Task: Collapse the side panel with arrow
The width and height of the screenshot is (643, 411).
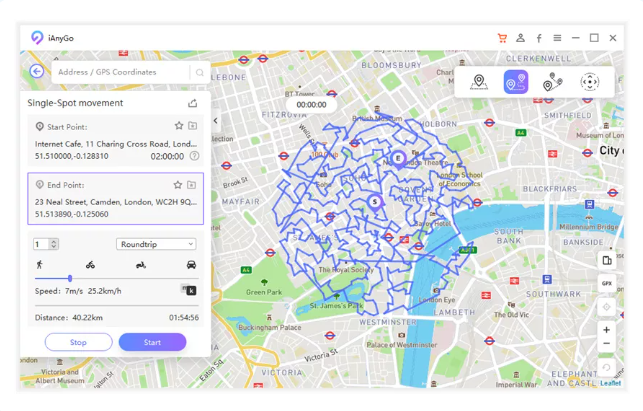Action: tap(216, 121)
